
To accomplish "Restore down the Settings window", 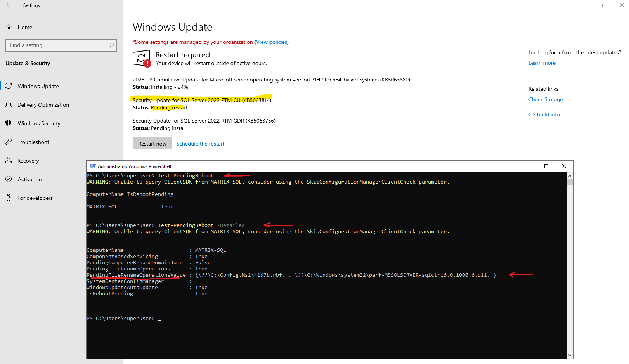I will pos(604,5).
